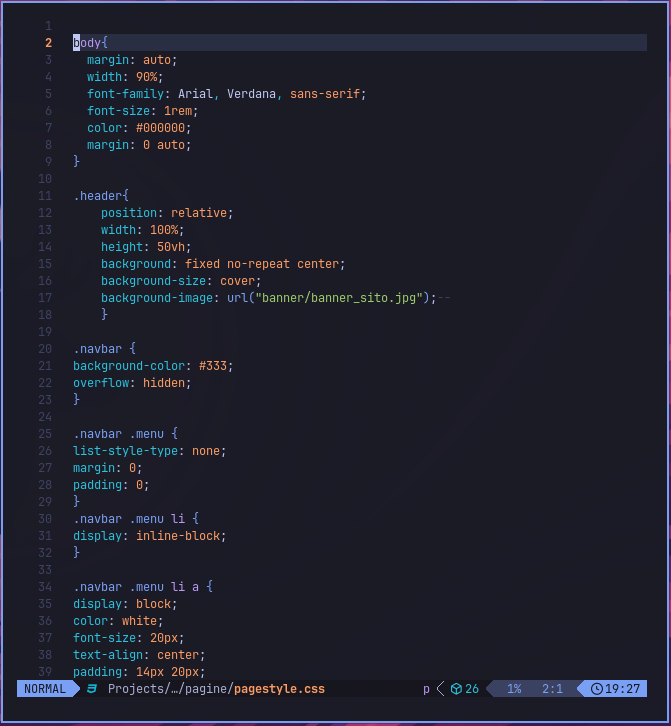Click 'font-family' property on line 5
The height and width of the screenshot is (726, 671).
[x=125, y=94]
